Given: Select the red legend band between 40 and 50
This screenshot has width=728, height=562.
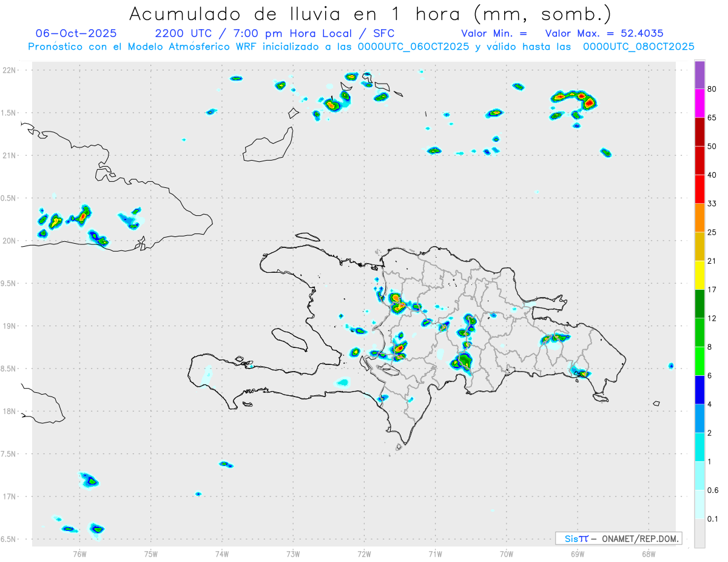Looking at the screenshot, I should (699, 161).
